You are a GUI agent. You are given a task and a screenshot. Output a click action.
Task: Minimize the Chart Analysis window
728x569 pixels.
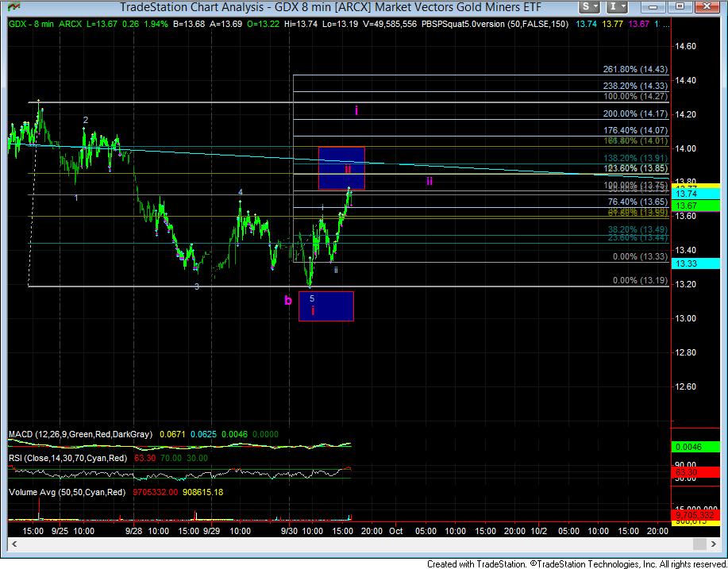point(654,6)
